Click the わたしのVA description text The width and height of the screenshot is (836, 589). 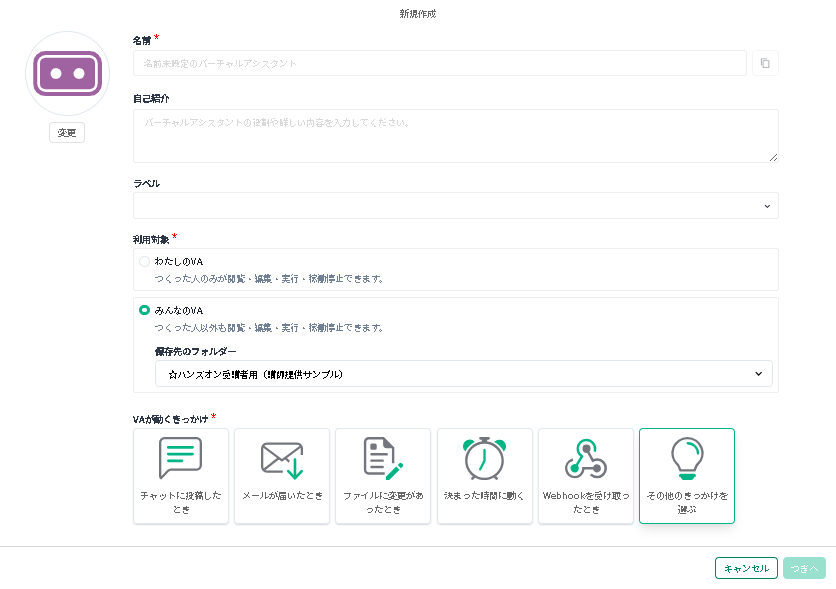pos(269,278)
